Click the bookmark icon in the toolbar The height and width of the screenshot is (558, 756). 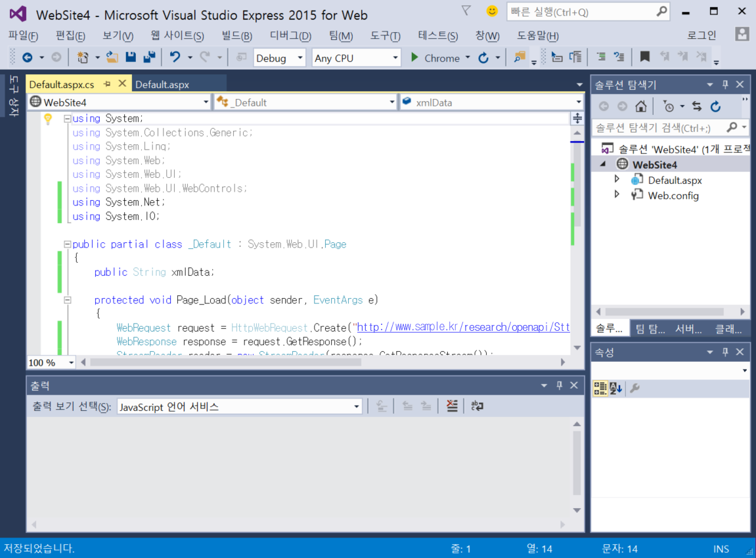(645, 58)
